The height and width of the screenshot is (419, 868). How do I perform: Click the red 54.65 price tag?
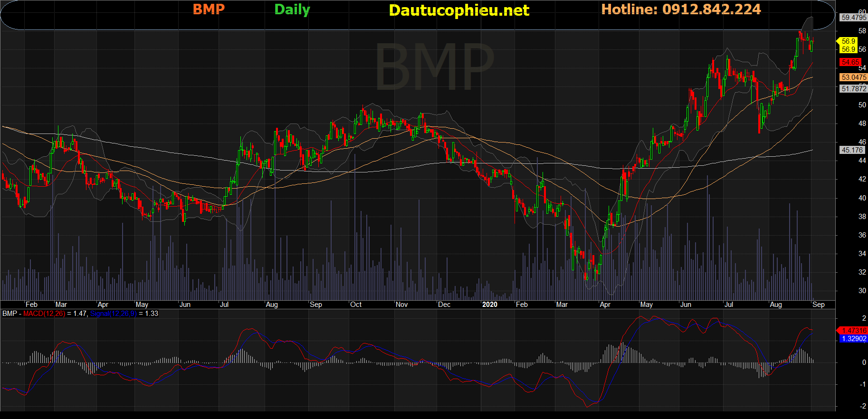click(850, 62)
